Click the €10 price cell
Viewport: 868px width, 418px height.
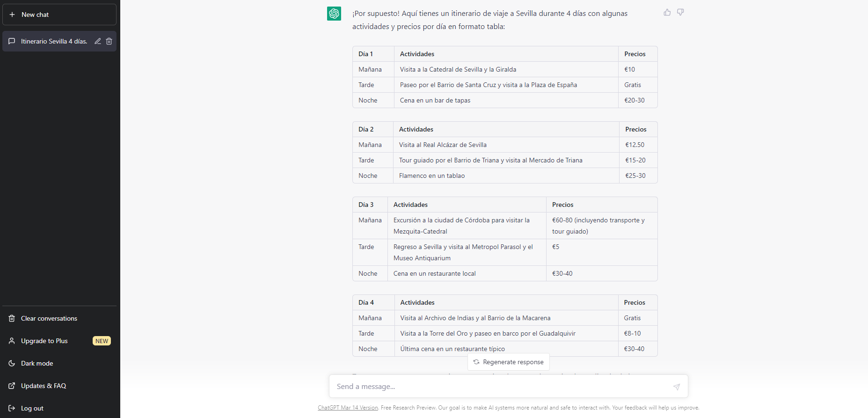pos(638,69)
